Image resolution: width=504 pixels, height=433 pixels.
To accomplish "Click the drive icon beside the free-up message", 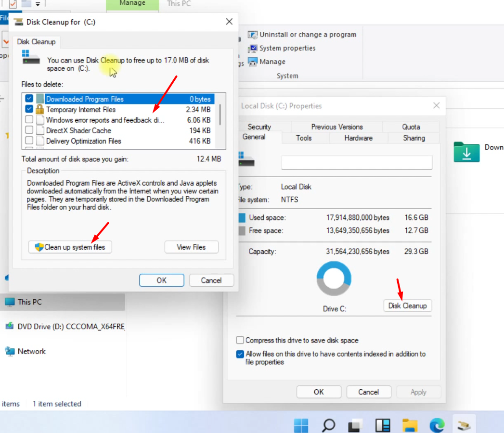I will point(31,57).
